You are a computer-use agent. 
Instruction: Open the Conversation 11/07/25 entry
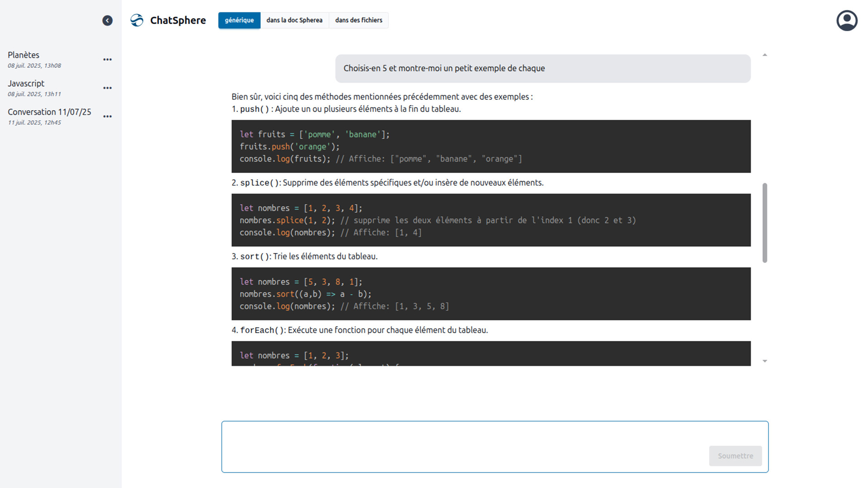(x=49, y=112)
